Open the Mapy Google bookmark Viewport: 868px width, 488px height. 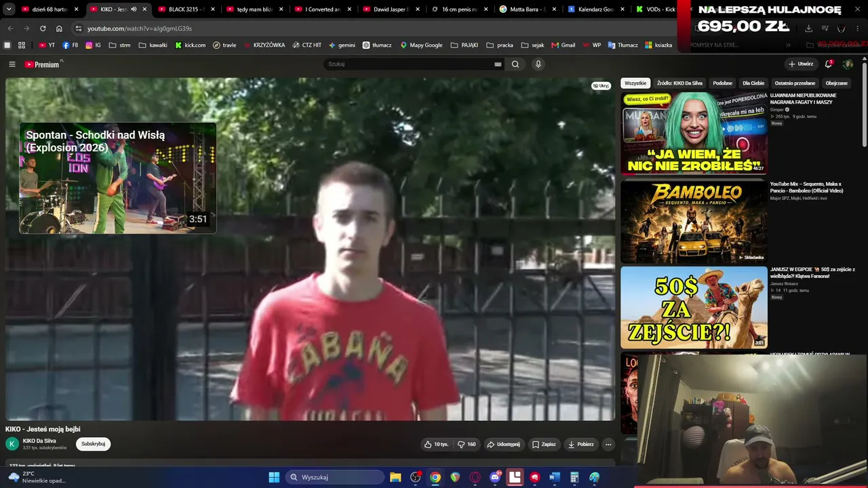(421, 45)
